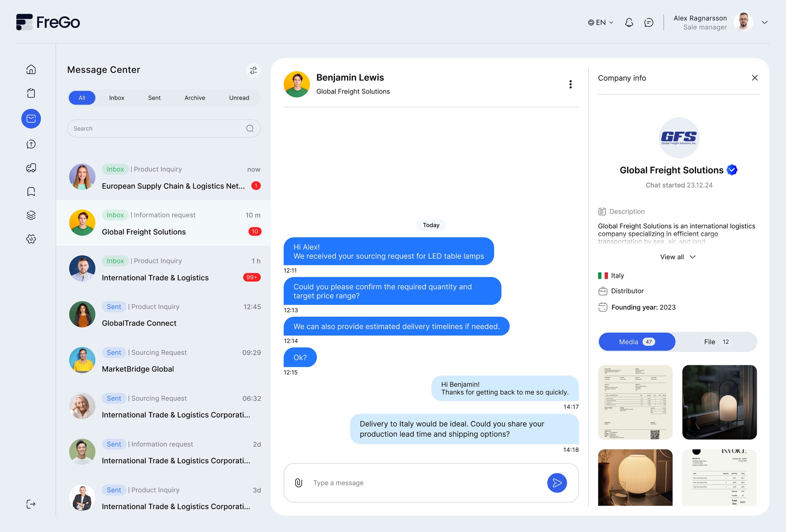Screen dimensions: 786x532
Task: Select the Archive filter tab
Action: [x=195, y=98]
